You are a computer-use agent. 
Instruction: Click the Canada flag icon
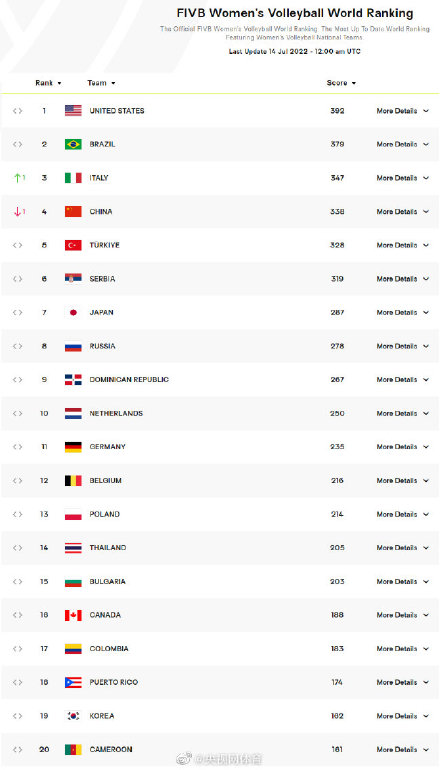click(x=73, y=615)
